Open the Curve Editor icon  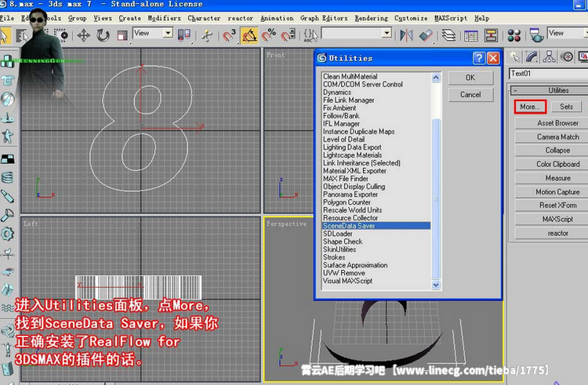click(x=471, y=35)
